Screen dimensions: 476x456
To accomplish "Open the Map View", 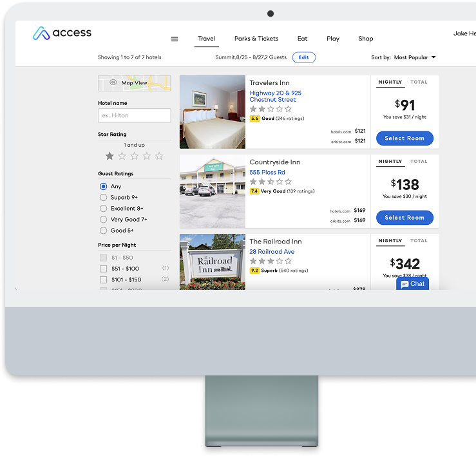I will coord(134,83).
